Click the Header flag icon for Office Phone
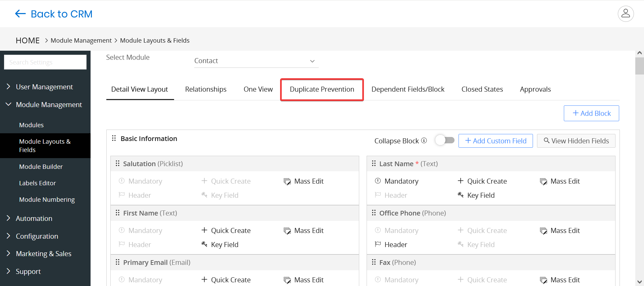 pyautogui.click(x=378, y=244)
